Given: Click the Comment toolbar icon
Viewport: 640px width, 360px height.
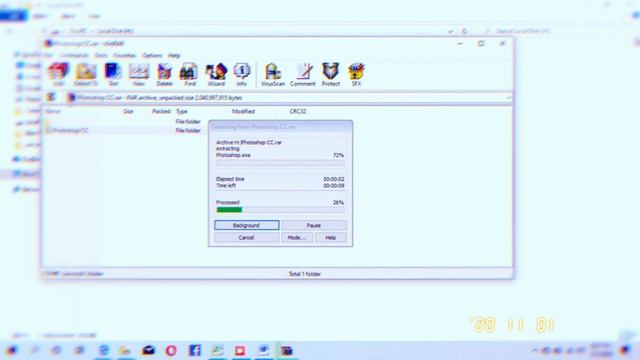Looking at the screenshot, I should tap(303, 74).
